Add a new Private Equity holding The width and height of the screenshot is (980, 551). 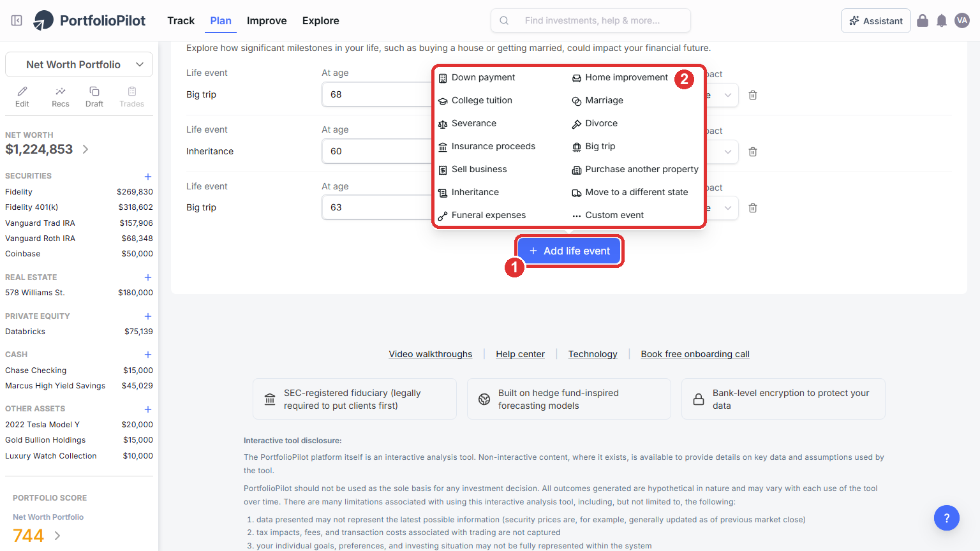[x=148, y=316]
